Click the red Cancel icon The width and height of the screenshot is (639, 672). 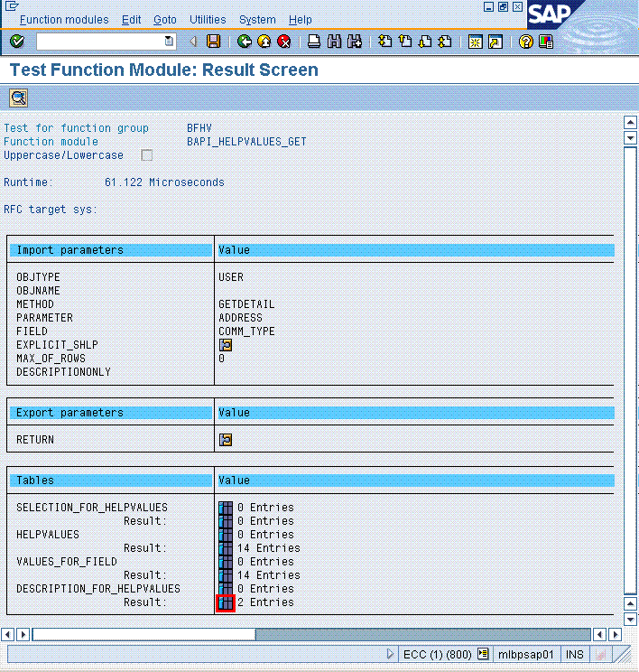284,42
